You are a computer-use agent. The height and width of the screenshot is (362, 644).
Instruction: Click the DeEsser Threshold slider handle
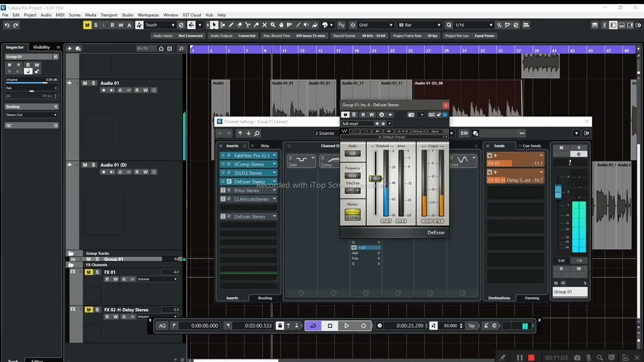coord(375,178)
